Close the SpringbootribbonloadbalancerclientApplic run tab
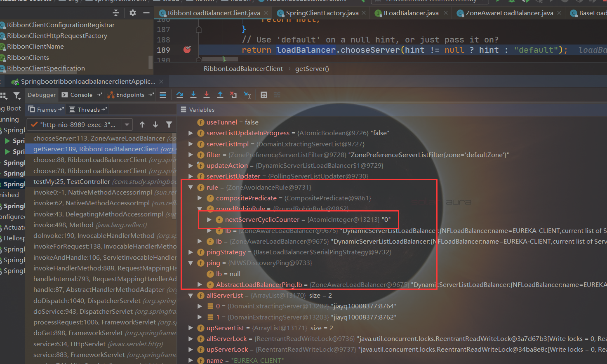 point(161,82)
